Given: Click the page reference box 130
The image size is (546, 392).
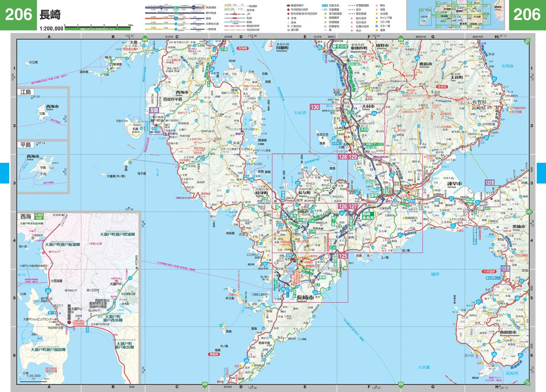Looking at the screenshot, I should tap(315, 107).
